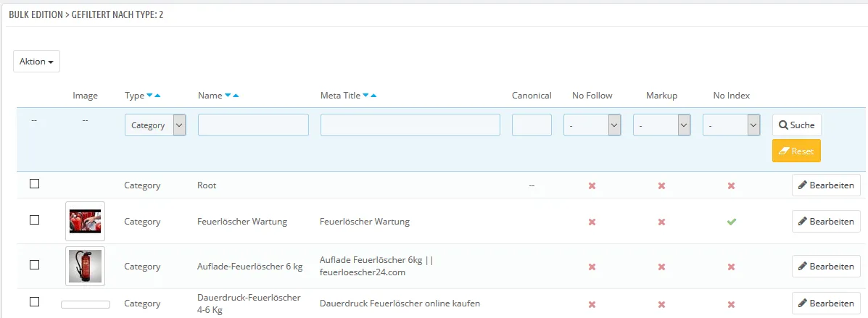
Task: Click name cell 'Auflade-Feuerlöscher 6 kg'
Action: tap(249, 266)
